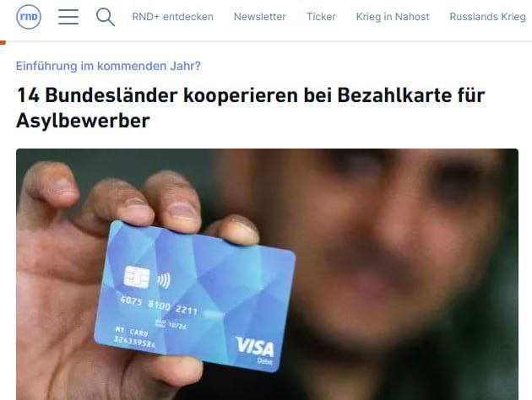Screen dimensions: 532x400
Task: Click the card number 4075 8100 2211
Action: click(159, 305)
